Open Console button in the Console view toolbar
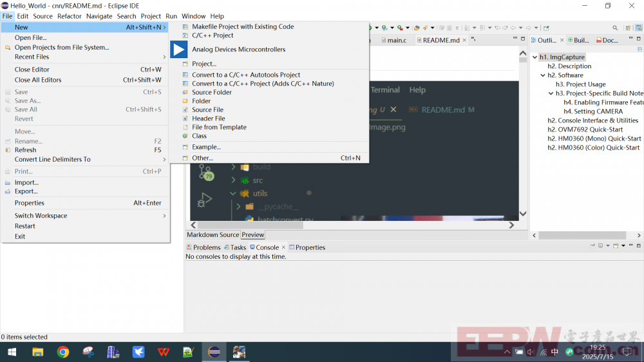Viewport: 644px width, 362px height. pos(616,245)
